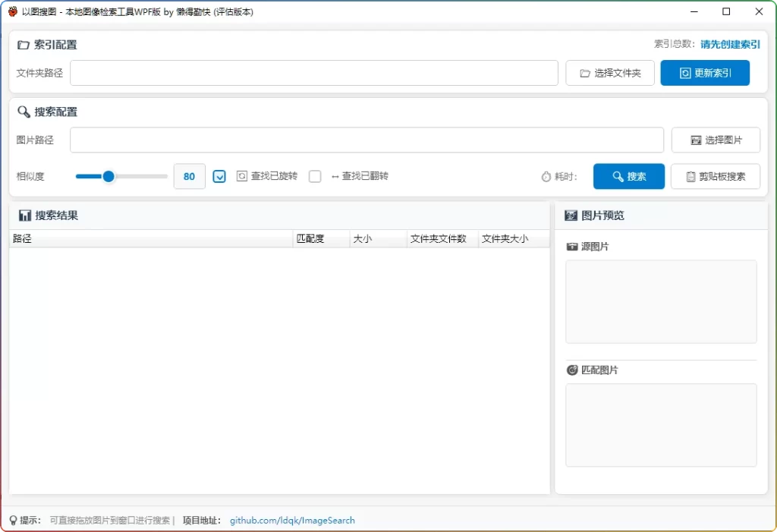The image size is (777, 532).
Task: Uncheck the 查找已旋转 checkbox
Action: (x=219, y=176)
